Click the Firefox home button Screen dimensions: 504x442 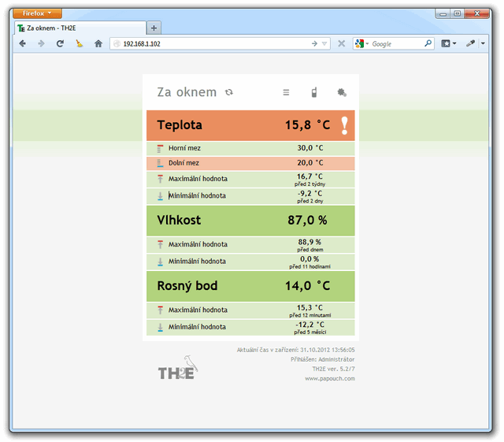coord(98,43)
